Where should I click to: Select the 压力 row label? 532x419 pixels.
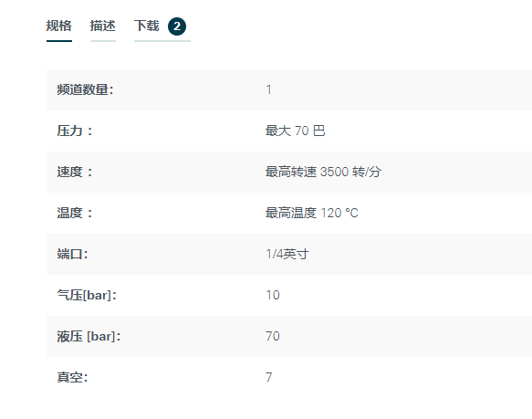coord(74,131)
